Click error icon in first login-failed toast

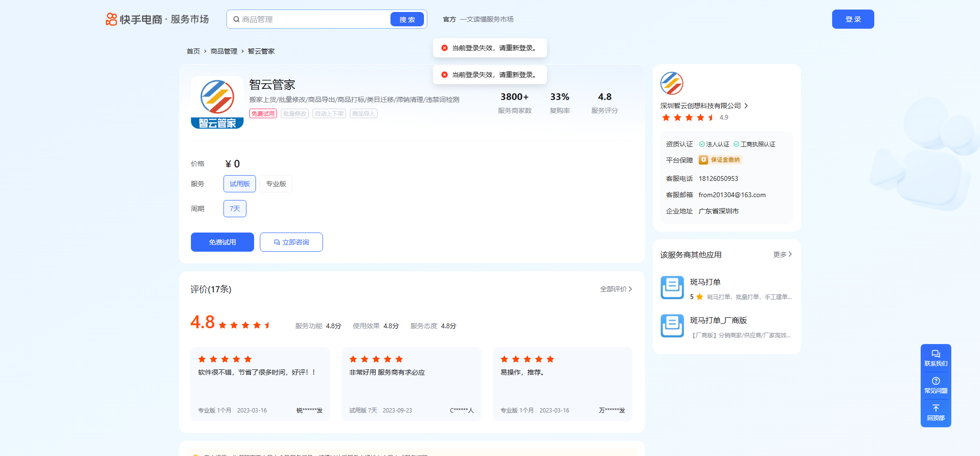point(445,48)
